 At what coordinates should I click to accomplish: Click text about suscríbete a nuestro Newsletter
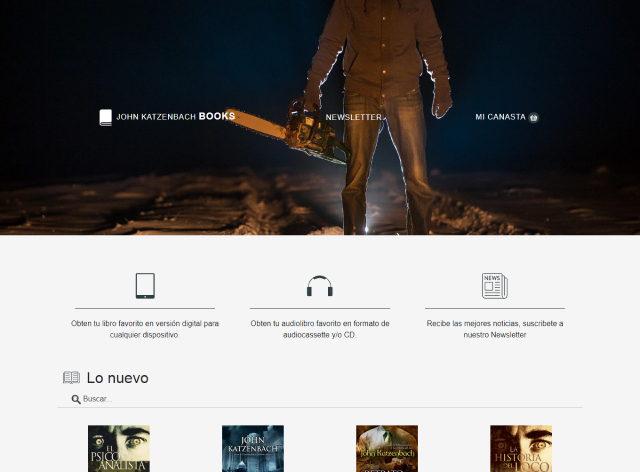pyautogui.click(x=495, y=329)
